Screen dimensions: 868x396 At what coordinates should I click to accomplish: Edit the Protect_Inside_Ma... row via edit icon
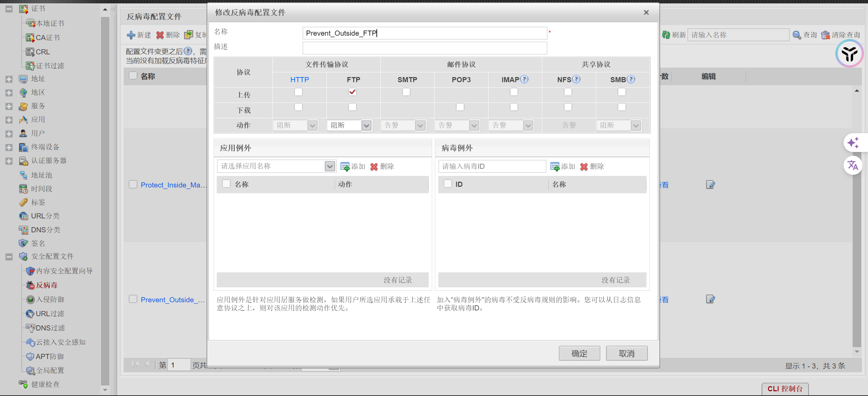coord(710,185)
